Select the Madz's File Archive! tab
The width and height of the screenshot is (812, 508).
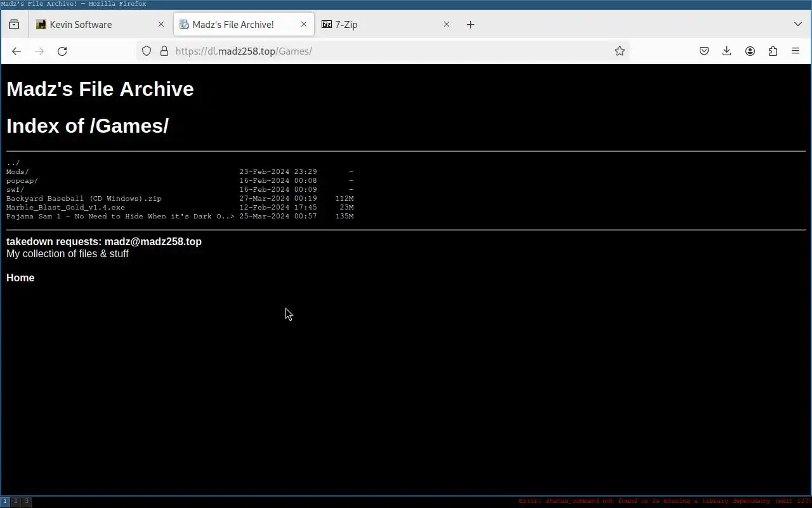click(x=244, y=24)
